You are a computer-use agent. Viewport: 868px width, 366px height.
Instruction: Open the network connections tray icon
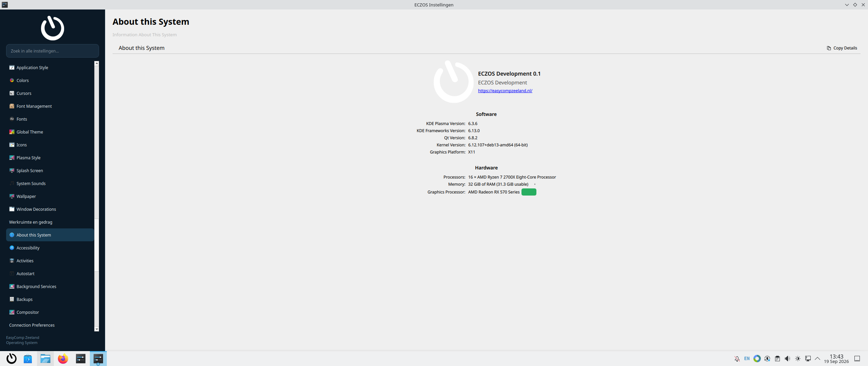click(808, 359)
